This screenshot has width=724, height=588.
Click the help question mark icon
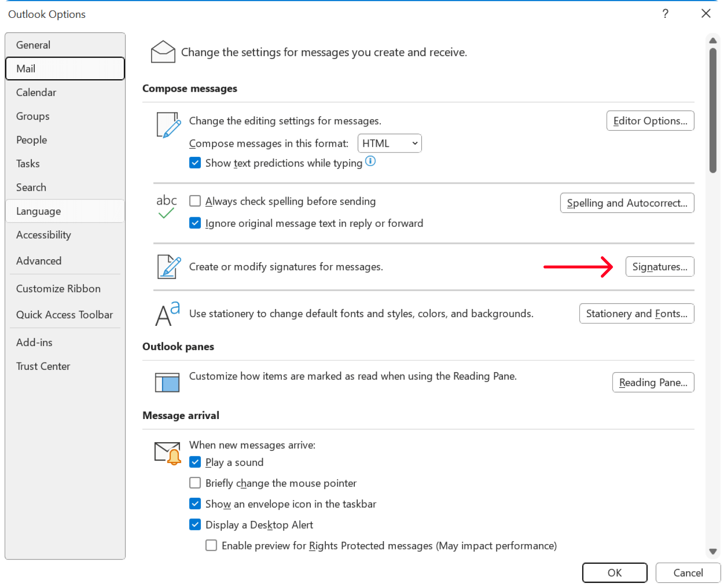click(665, 14)
